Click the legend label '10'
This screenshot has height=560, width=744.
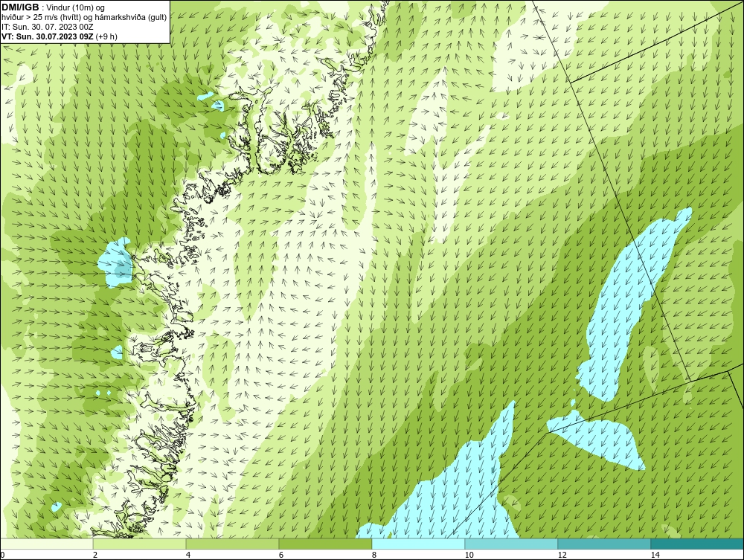469,555
